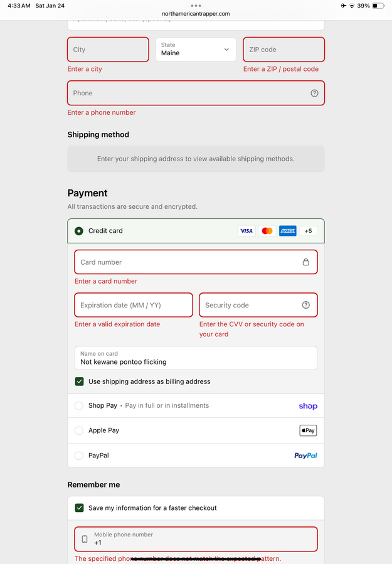Click the Mobile phone number field
Image resolution: width=392 pixels, height=564 pixels.
tap(201, 539)
